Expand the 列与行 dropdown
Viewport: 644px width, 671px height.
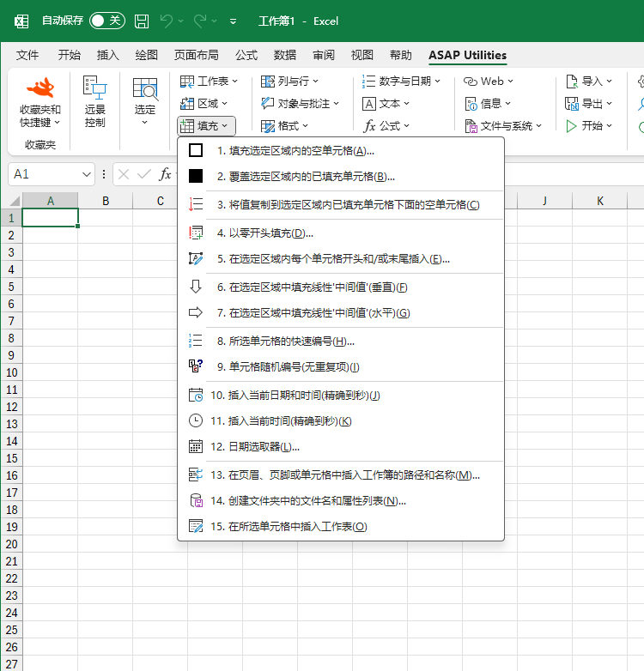tap(289, 81)
